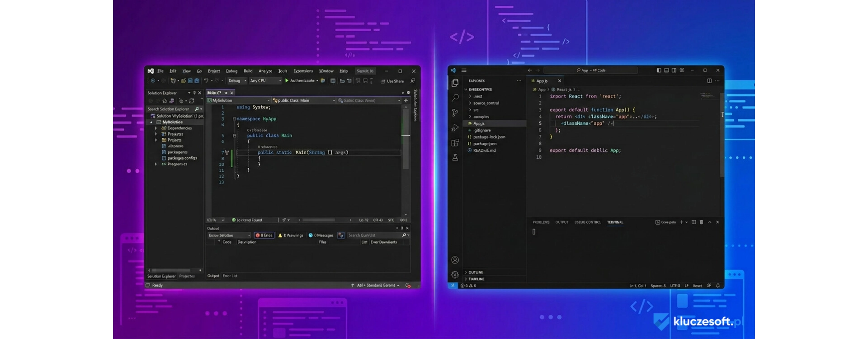Click the notification icon in Visual Studio status bar

408,286
